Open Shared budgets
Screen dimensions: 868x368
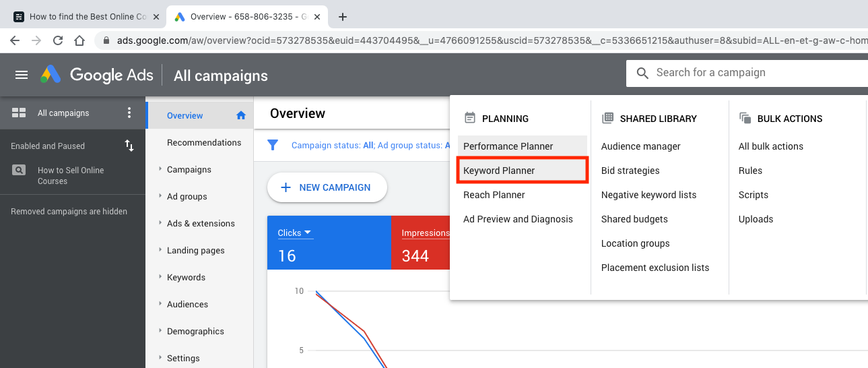tap(634, 219)
